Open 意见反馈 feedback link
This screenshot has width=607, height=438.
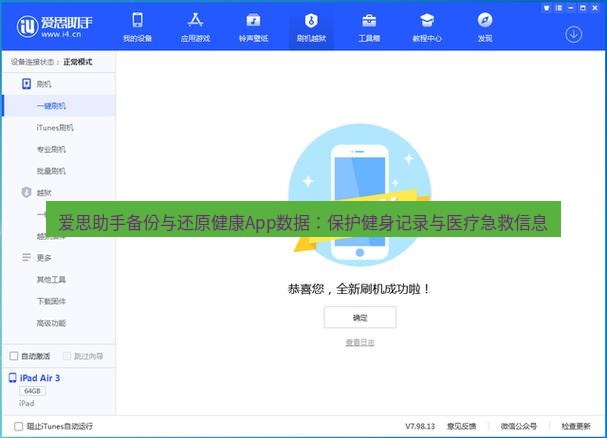[x=461, y=426]
